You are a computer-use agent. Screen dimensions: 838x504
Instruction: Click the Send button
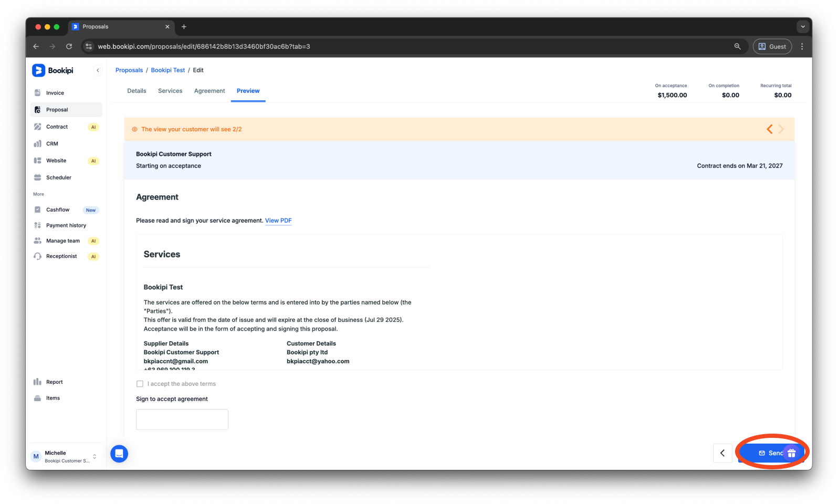[771, 453]
